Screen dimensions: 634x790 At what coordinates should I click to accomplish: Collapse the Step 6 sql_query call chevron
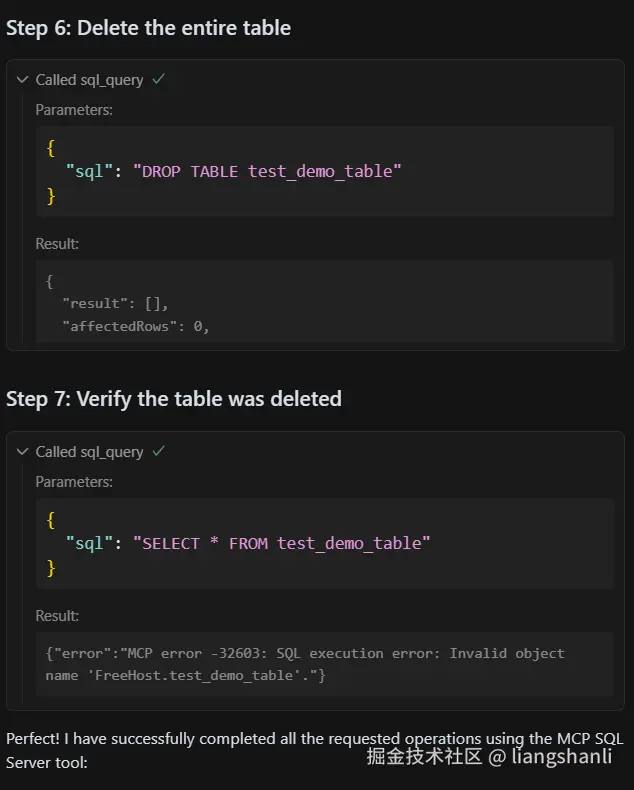click(23, 80)
